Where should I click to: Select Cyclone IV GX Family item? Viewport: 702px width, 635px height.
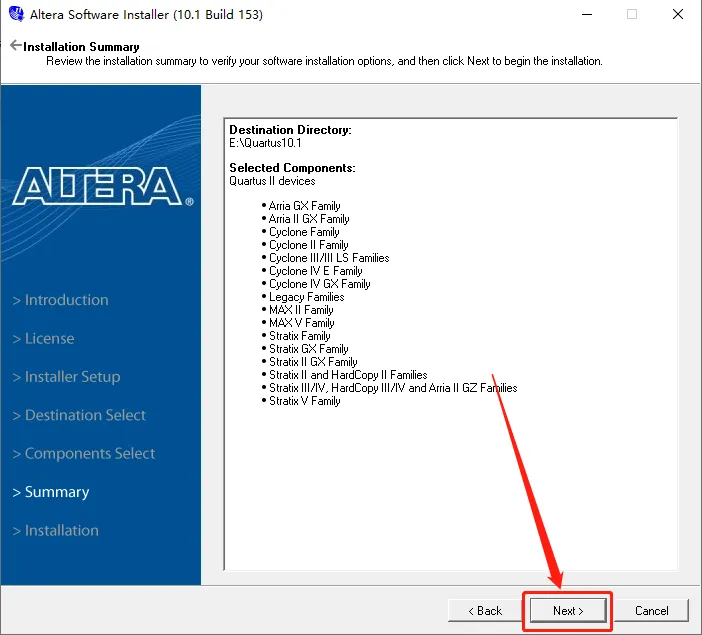pyautogui.click(x=320, y=284)
